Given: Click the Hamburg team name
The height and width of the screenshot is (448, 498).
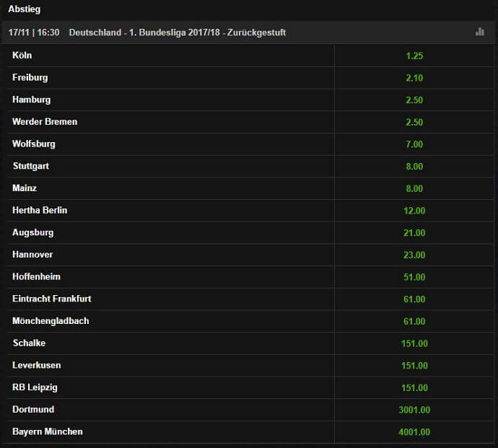Looking at the screenshot, I should pyautogui.click(x=31, y=100).
